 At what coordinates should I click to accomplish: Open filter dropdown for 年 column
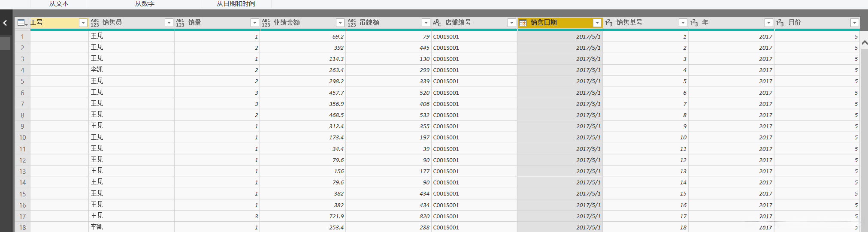pyautogui.click(x=769, y=23)
